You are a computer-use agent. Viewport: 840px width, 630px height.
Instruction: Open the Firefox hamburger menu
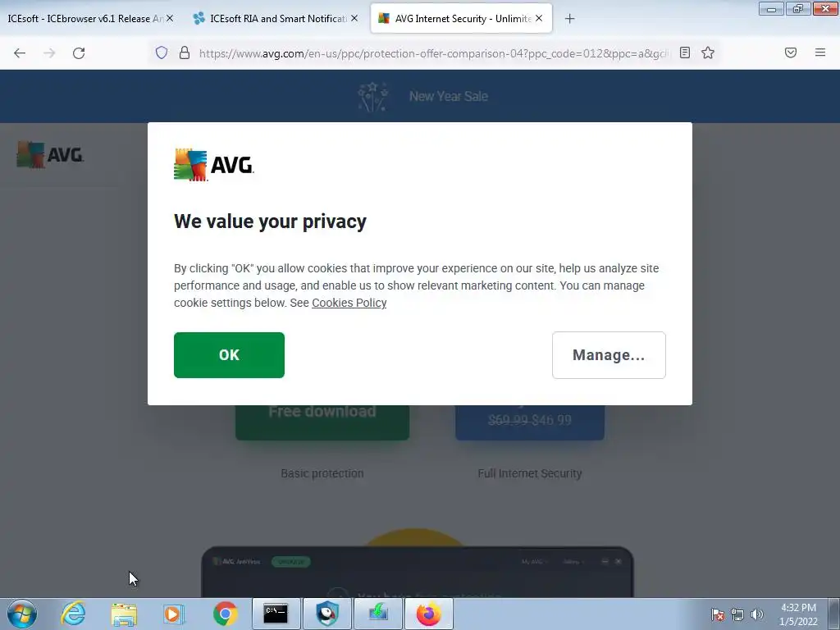point(820,52)
